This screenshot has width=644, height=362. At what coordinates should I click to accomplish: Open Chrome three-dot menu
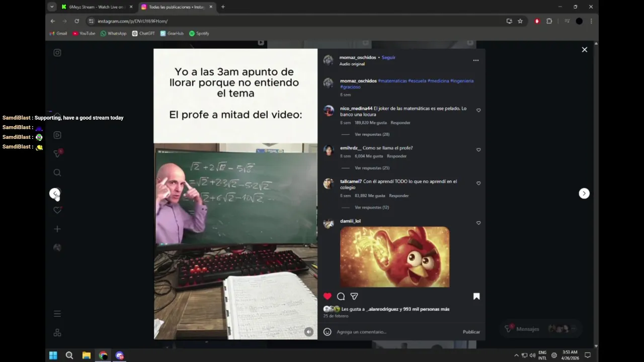pyautogui.click(x=591, y=21)
